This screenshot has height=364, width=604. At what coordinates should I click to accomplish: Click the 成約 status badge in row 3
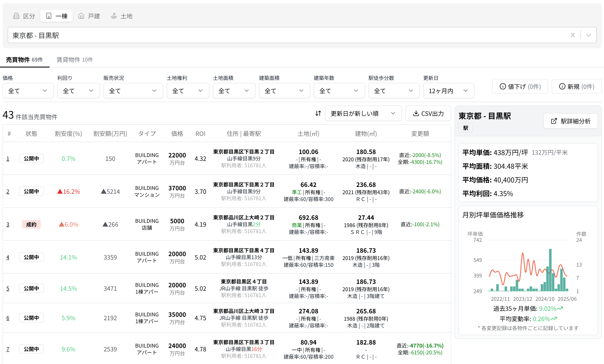(x=31, y=224)
